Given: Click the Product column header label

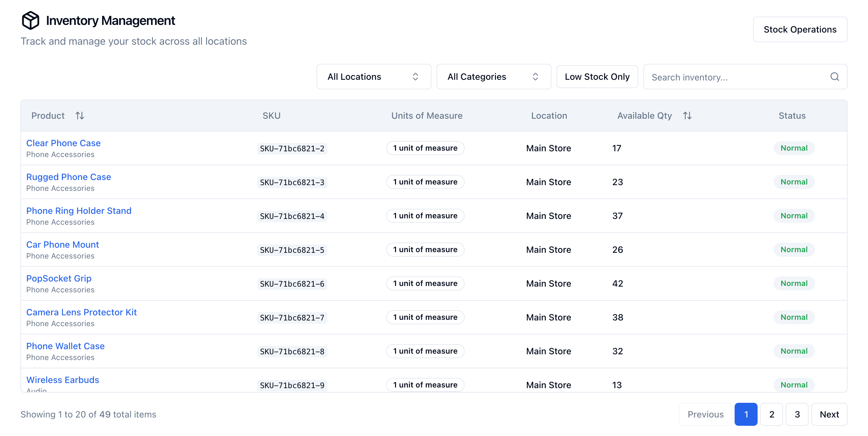Looking at the screenshot, I should (x=48, y=116).
